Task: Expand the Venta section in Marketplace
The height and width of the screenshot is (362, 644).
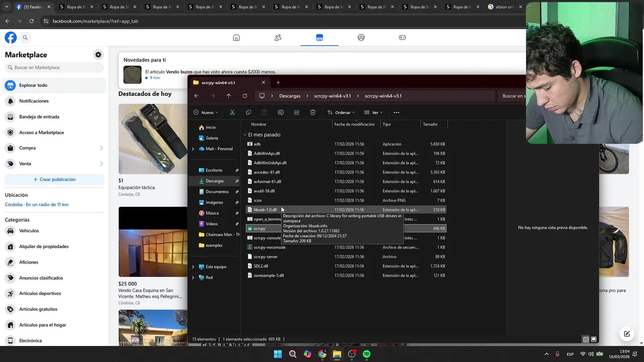Action: (101, 164)
